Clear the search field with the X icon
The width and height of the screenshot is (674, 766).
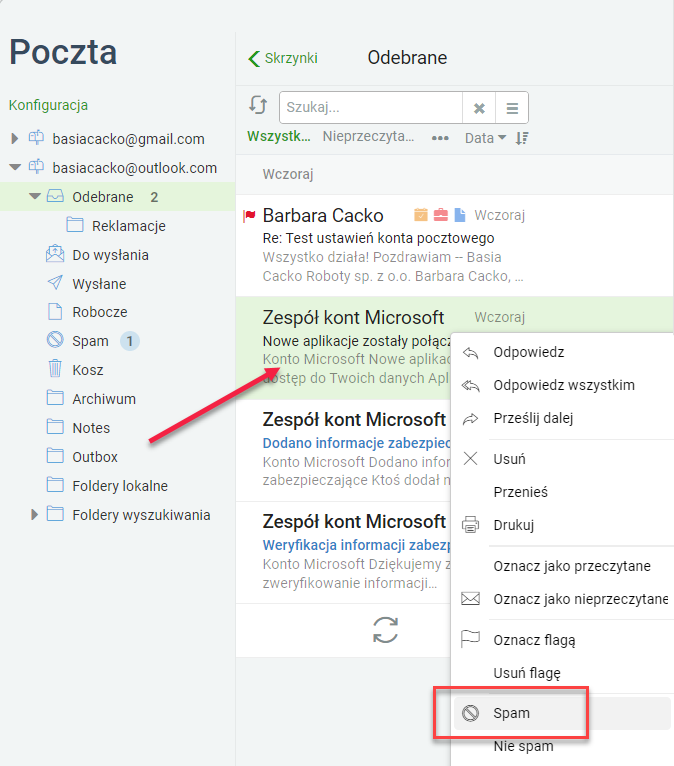pos(479,108)
